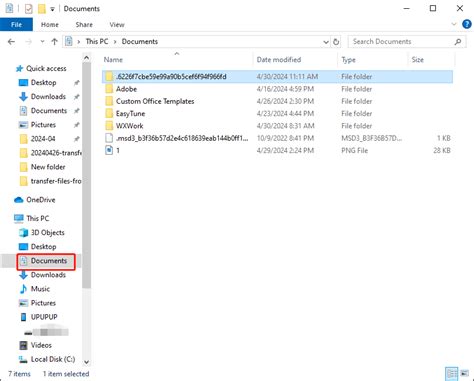Click the OneDrive cloud icon
This screenshot has height=381, width=474.
click(x=19, y=200)
